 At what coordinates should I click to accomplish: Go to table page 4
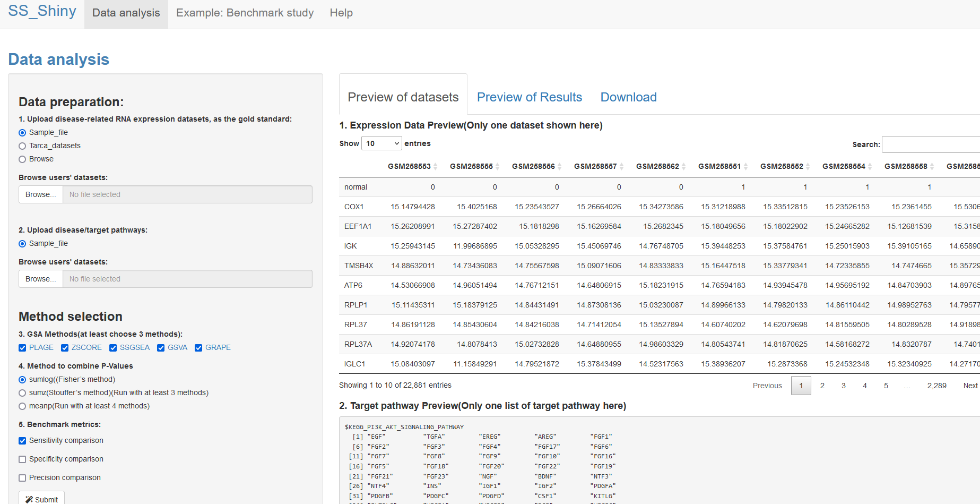pos(865,386)
